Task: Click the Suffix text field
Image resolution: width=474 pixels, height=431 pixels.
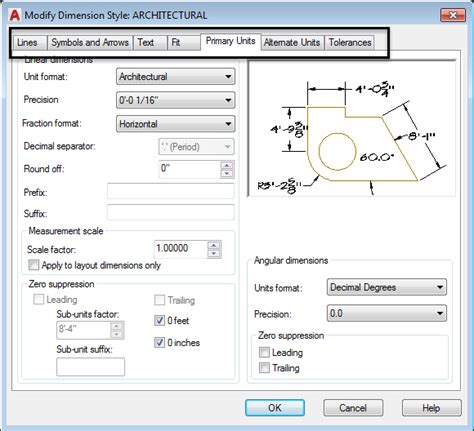Action: click(171, 212)
